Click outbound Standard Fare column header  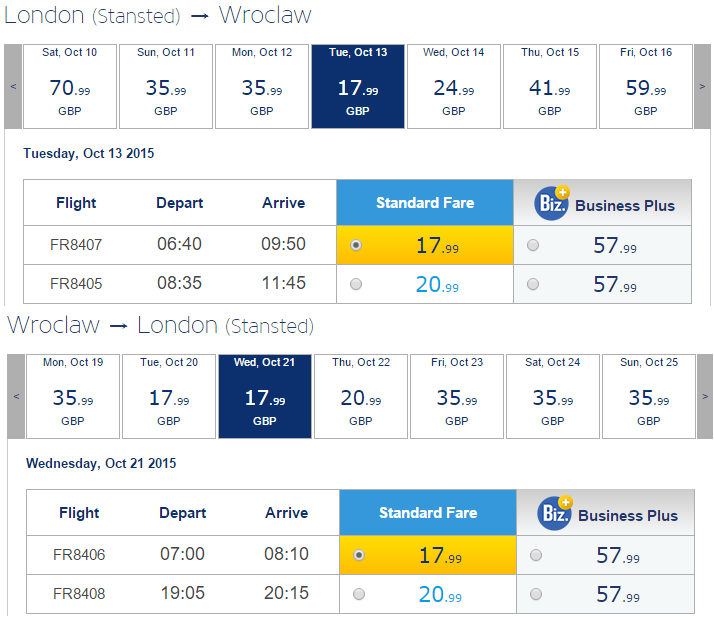point(425,203)
